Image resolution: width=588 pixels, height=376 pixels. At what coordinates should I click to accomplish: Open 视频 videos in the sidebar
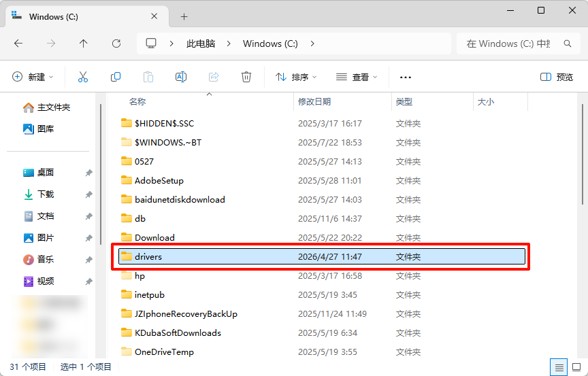(x=39, y=281)
